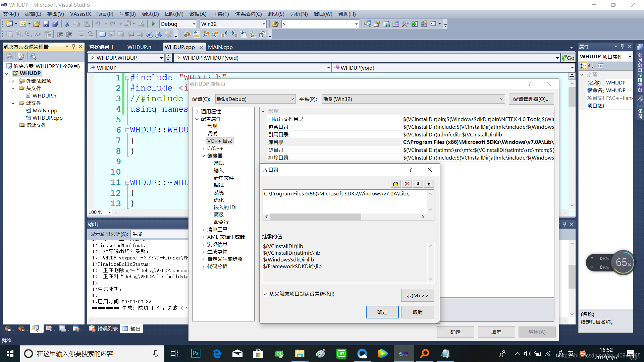Select the VC++ 目录 tree item

(x=220, y=141)
